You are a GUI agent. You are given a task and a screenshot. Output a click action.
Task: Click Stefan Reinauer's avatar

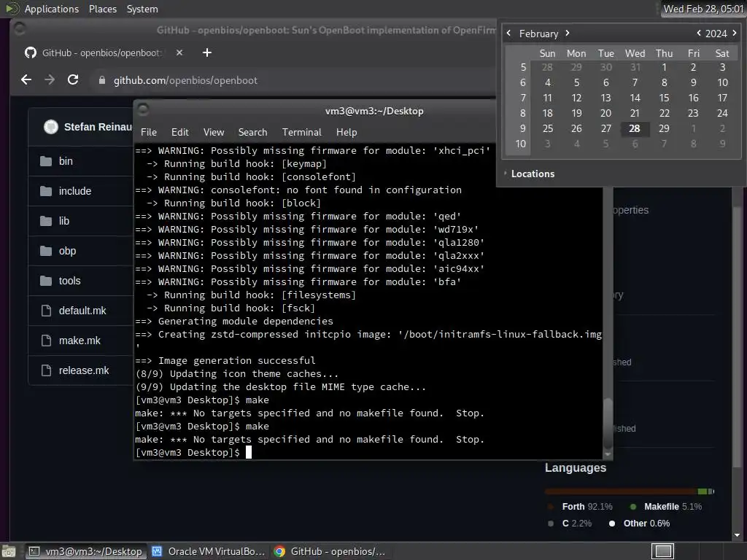point(51,127)
